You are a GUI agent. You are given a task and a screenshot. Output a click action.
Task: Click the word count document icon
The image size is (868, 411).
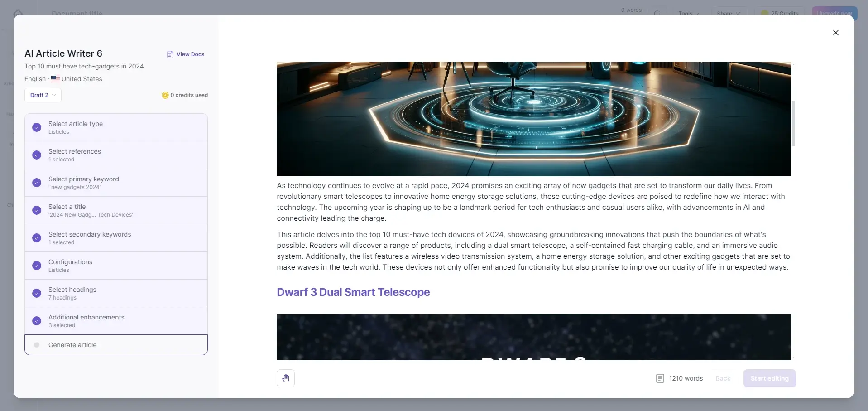click(660, 378)
